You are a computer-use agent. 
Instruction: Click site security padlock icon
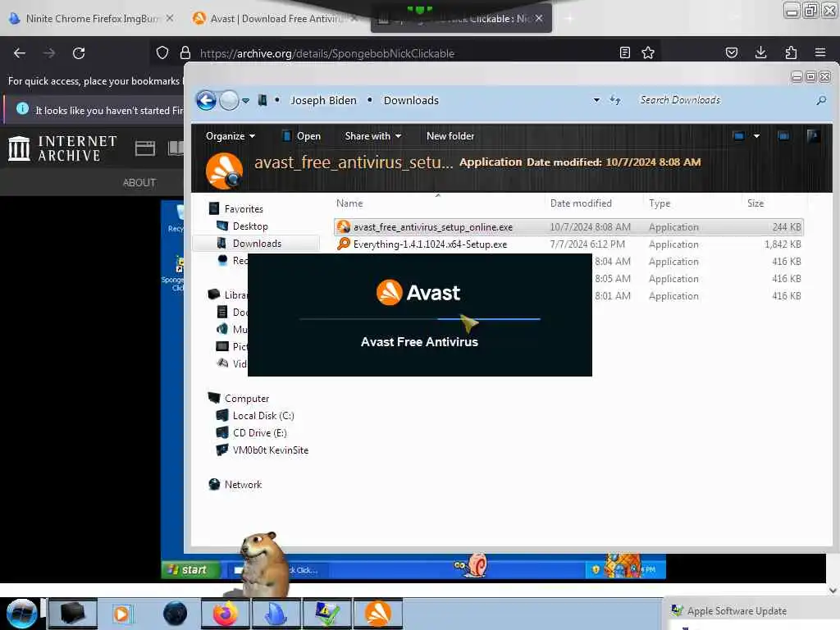click(185, 52)
